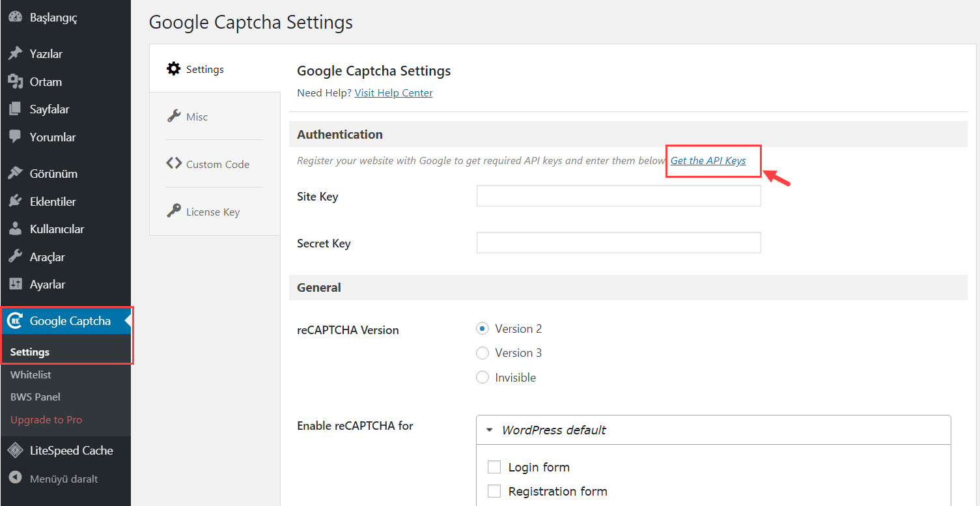Click the Eklentiler plugin icon
This screenshot has width=980, height=506.
(15, 202)
